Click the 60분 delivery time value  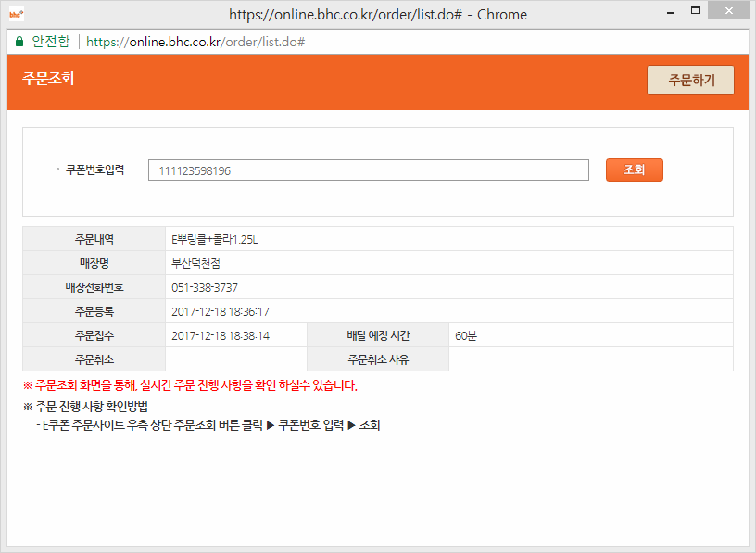tap(466, 335)
